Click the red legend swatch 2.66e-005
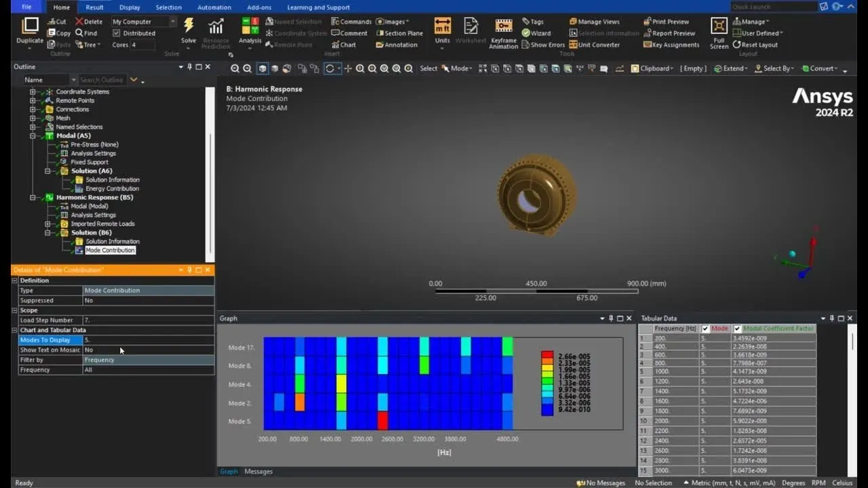The image size is (868, 488). tap(547, 355)
